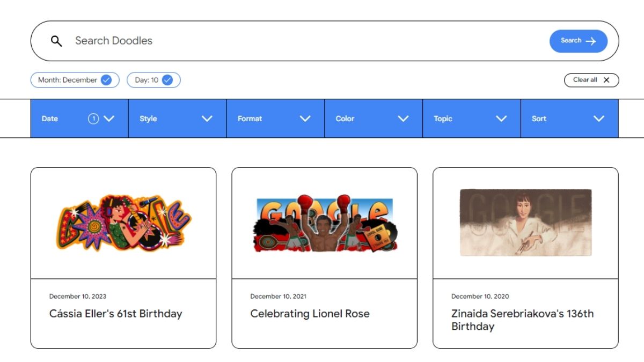Open Celebrating Lionel Rose title link
The width and height of the screenshot is (644, 362).
point(310,314)
